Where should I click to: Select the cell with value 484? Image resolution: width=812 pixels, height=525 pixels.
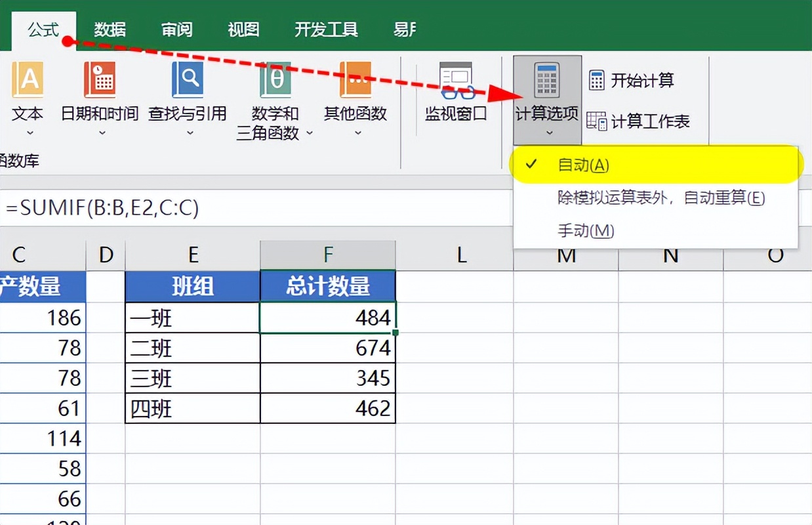328,318
